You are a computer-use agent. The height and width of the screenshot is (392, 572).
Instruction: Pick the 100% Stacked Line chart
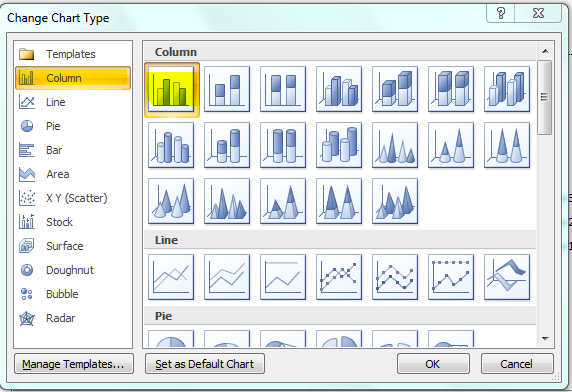(283, 277)
